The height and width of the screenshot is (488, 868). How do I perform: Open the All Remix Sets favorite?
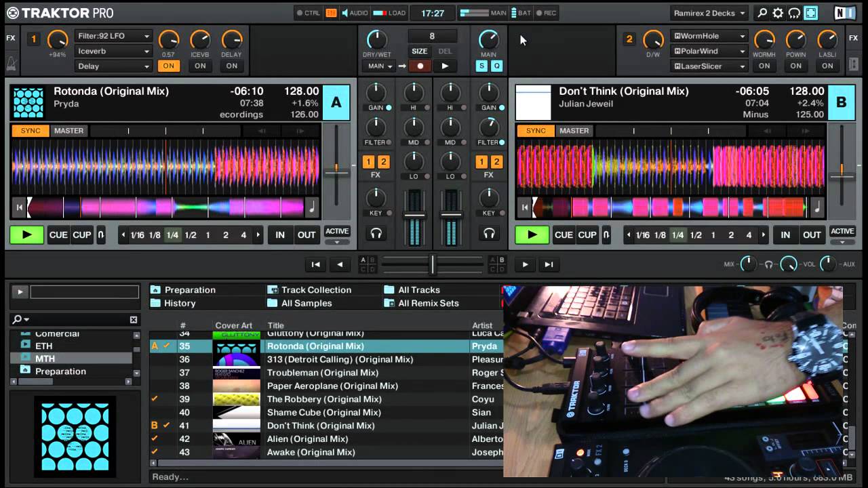(422, 303)
